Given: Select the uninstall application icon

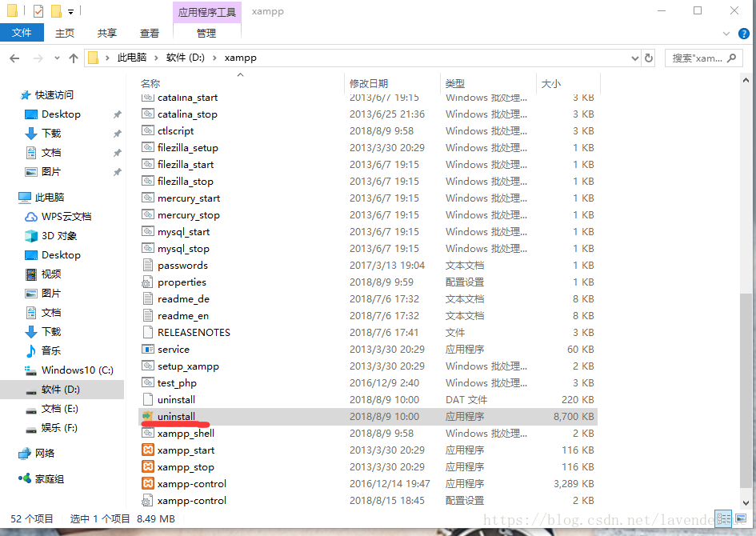Looking at the screenshot, I should pos(147,417).
